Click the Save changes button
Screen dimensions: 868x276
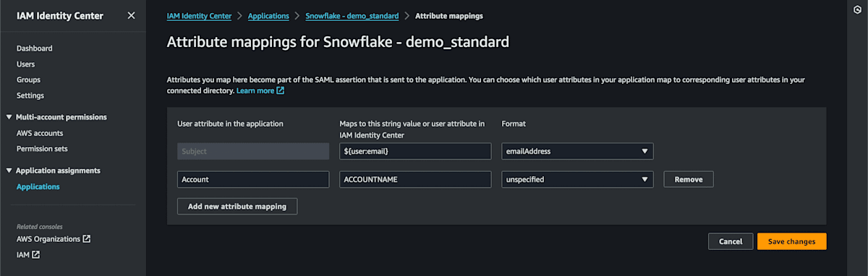[791, 241]
